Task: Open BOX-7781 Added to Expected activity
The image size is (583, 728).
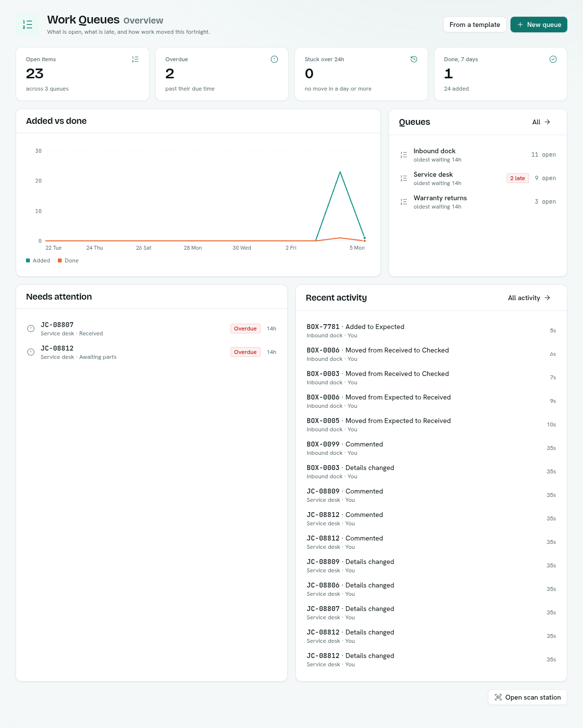Action: pos(431,330)
